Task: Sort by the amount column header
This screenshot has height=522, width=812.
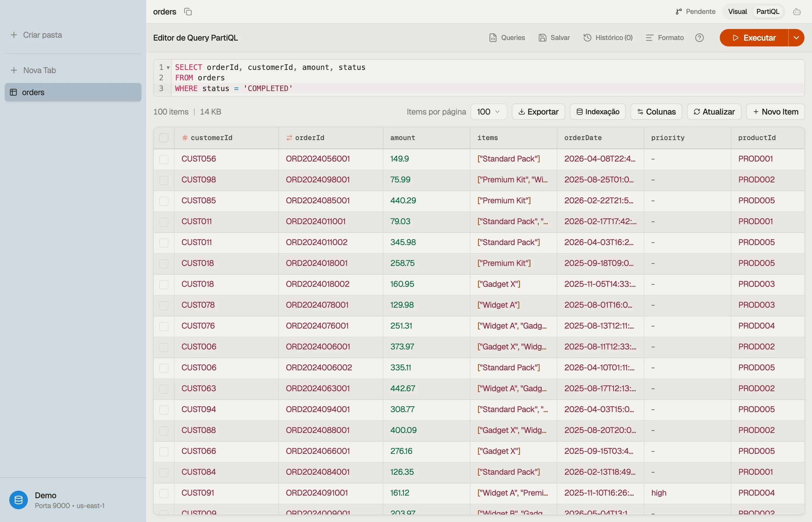Action: coord(402,138)
